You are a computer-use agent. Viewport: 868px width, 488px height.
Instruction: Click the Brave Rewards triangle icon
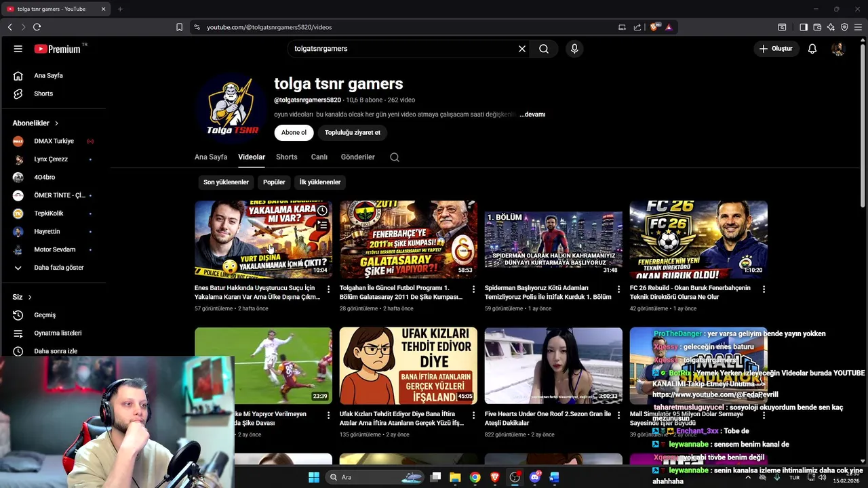coord(669,27)
